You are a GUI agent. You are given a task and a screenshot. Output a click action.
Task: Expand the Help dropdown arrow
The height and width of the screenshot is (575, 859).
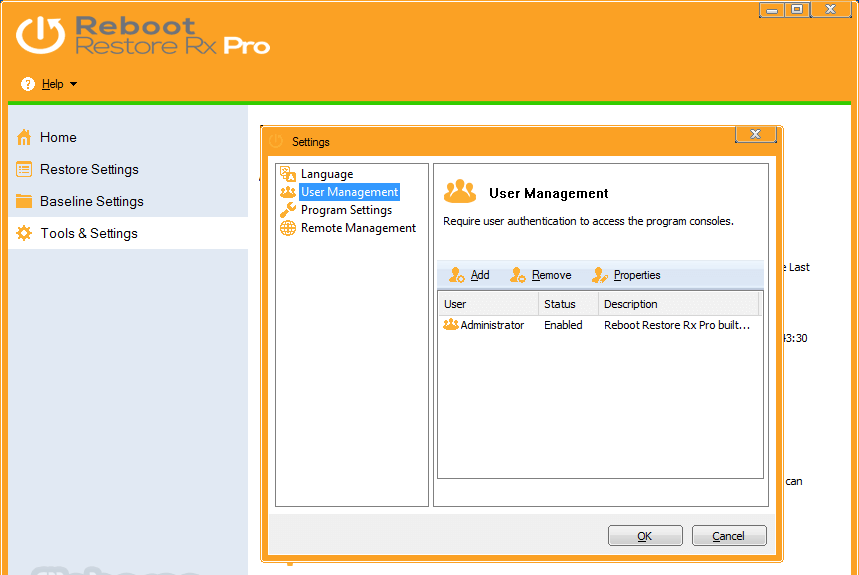[73, 84]
